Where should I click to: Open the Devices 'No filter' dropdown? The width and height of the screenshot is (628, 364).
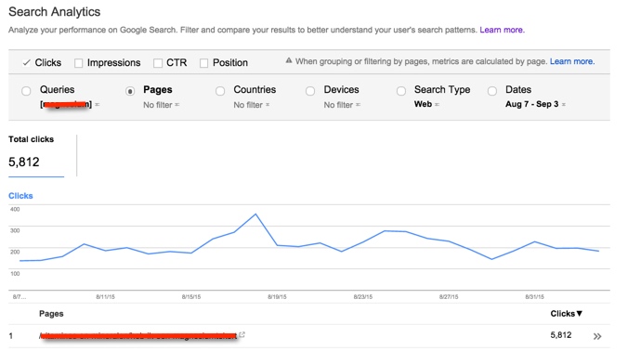click(342, 105)
